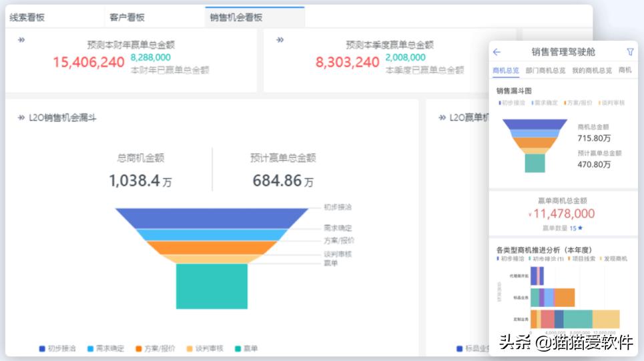Click the long teal segment of the bottom bar

tap(578, 319)
